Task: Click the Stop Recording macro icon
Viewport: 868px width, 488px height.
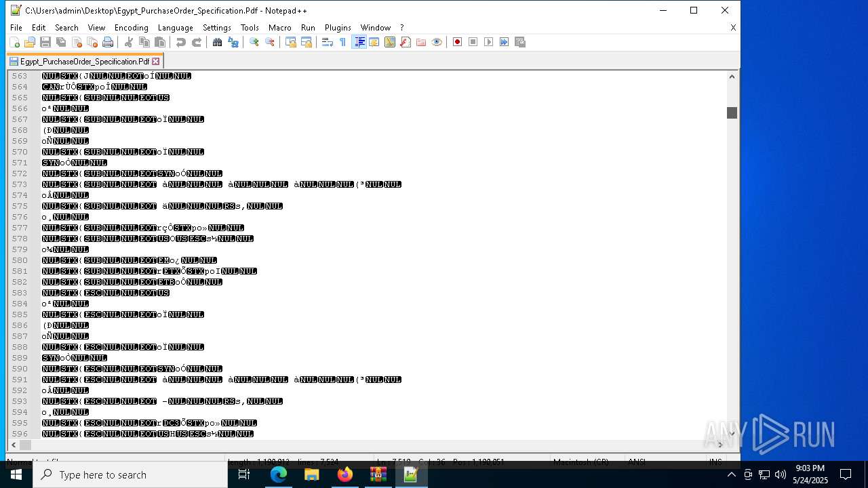Action: pos(473,42)
